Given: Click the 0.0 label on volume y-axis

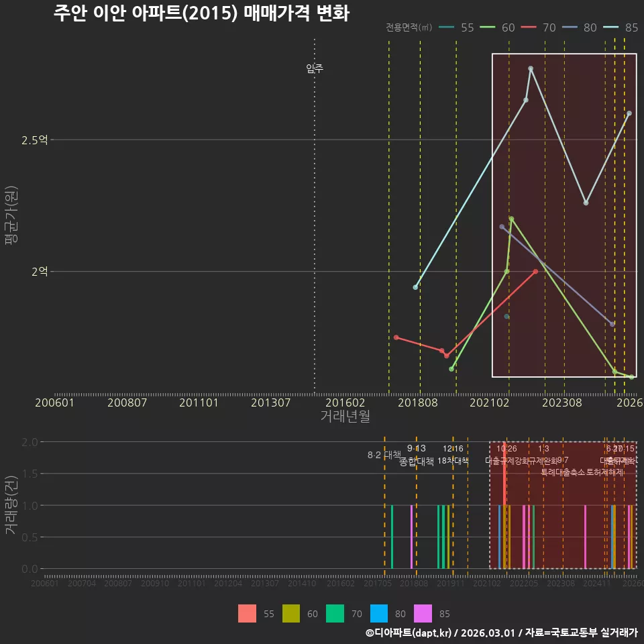Looking at the screenshot, I should 30,569.
